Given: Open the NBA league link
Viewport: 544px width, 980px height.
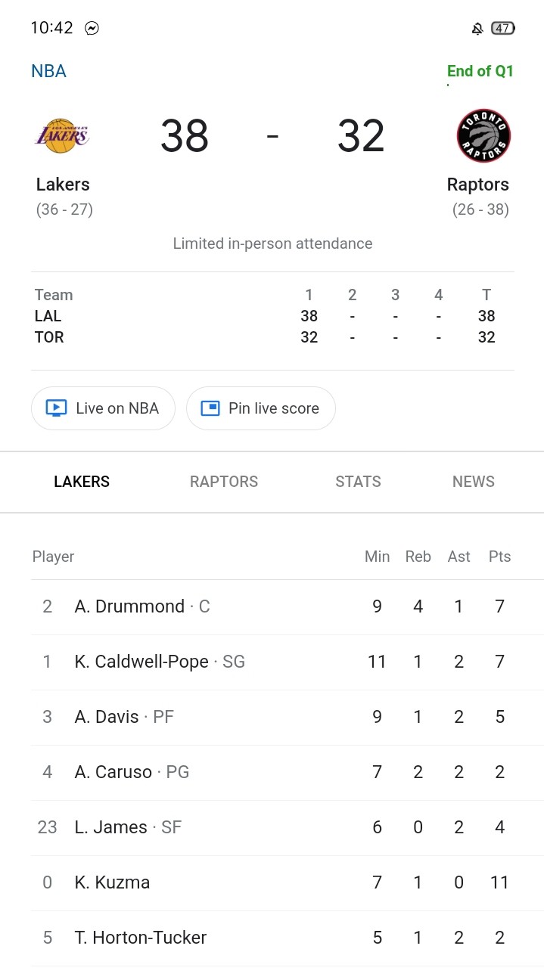Looking at the screenshot, I should click(48, 71).
